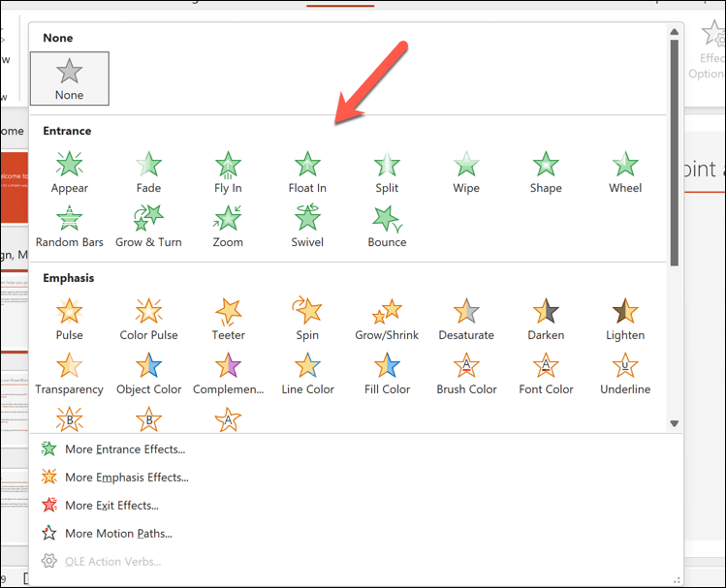This screenshot has width=726, height=588.
Task: Pick the Float In entrance effect
Action: pos(307,172)
